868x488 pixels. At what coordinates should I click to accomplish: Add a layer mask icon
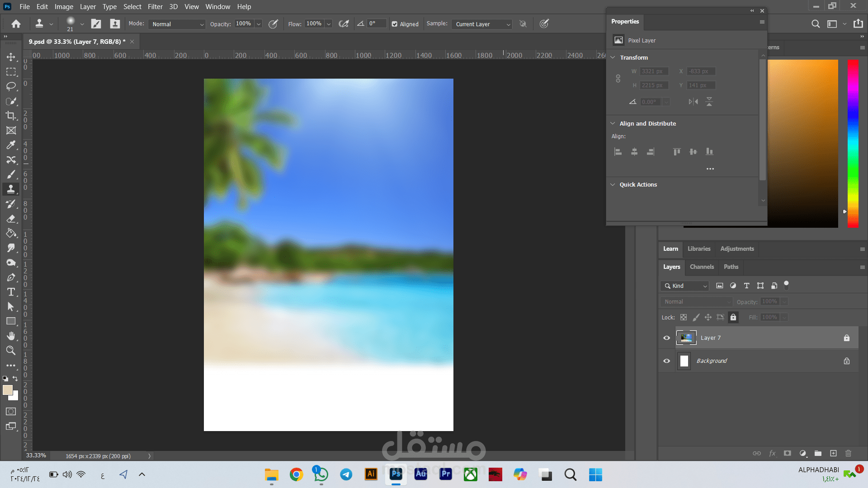point(788,453)
